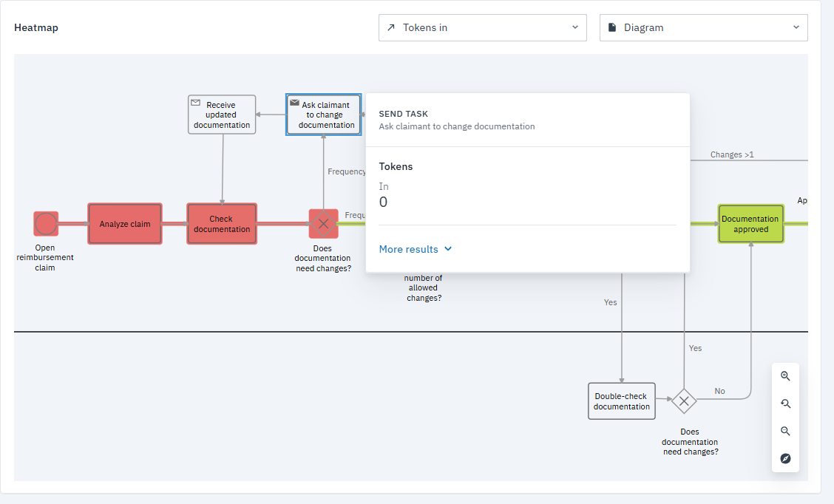Select the Ask claimant to change documentation task
Screen dimensions: 834x504
324,115
